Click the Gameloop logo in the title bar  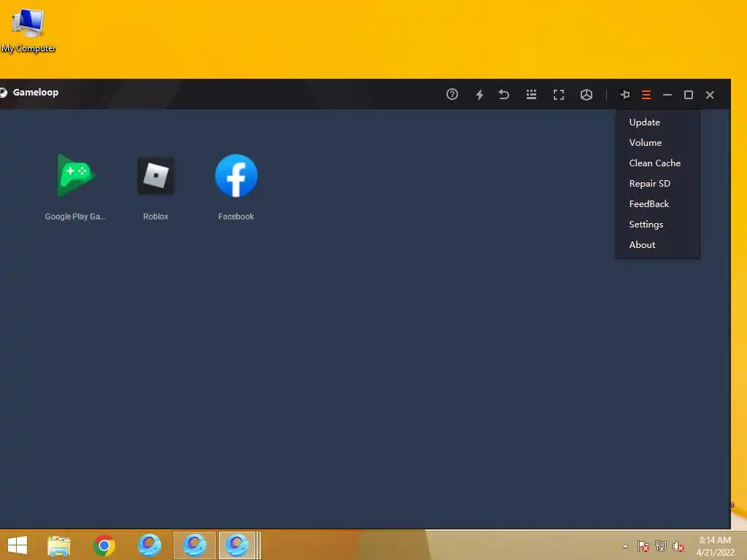(4, 93)
